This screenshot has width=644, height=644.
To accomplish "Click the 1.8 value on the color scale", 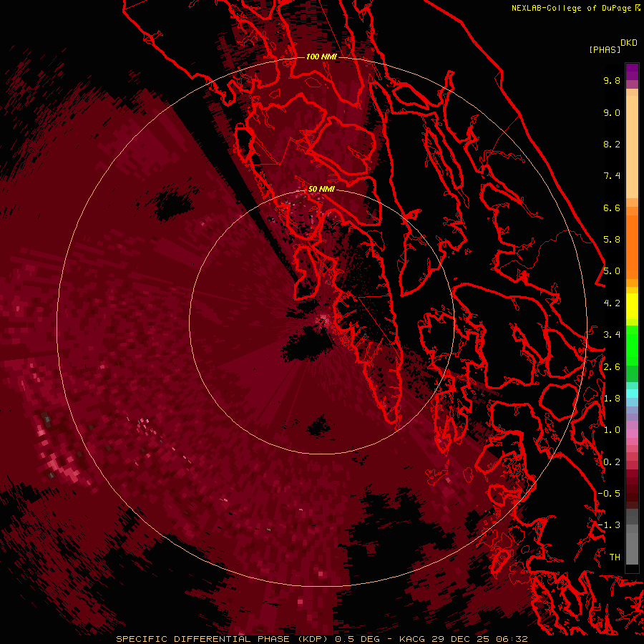I will pos(612,399).
